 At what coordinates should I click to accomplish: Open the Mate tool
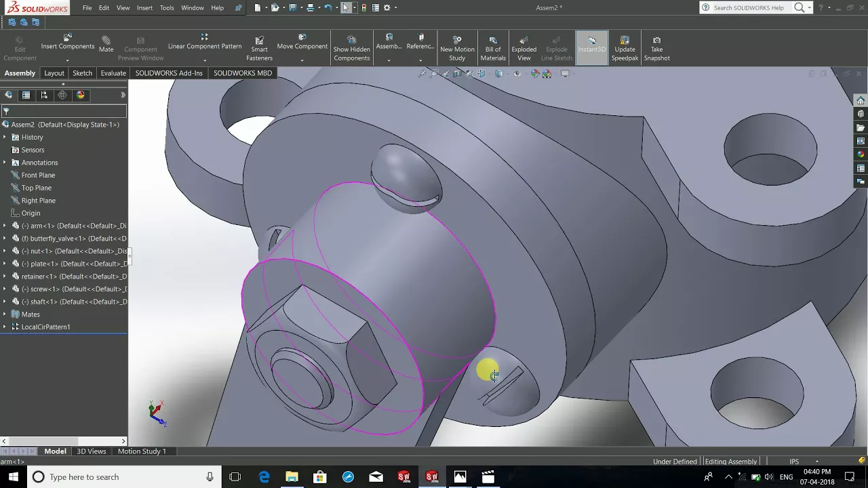click(x=106, y=45)
